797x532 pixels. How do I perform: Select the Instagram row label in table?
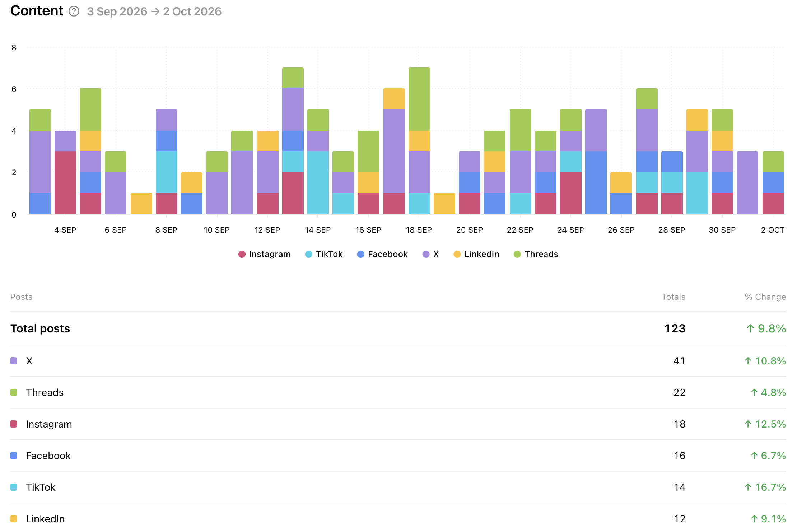pyautogui.click(x=49, y=424)
